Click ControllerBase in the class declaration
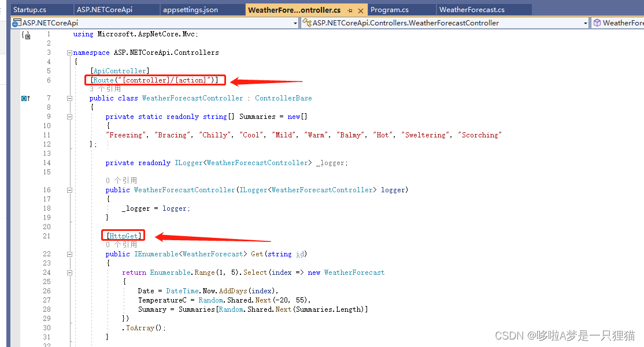Viewport: 644px width, 347px height. pyautogui.click(x=283, y=98)
